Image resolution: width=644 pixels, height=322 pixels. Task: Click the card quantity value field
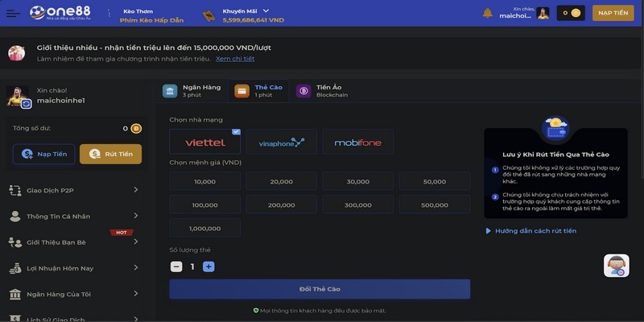[192, 267]
